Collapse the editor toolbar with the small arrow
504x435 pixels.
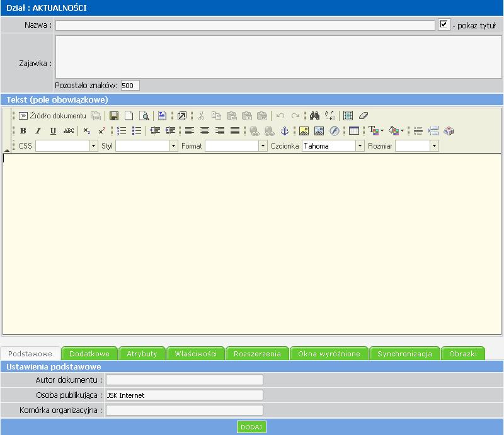[x=7, y=150]
